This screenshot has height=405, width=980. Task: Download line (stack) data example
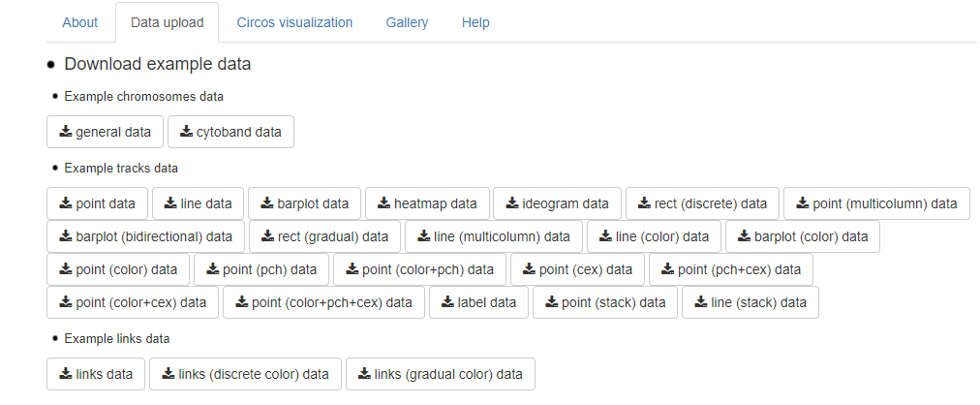(750, 302)
